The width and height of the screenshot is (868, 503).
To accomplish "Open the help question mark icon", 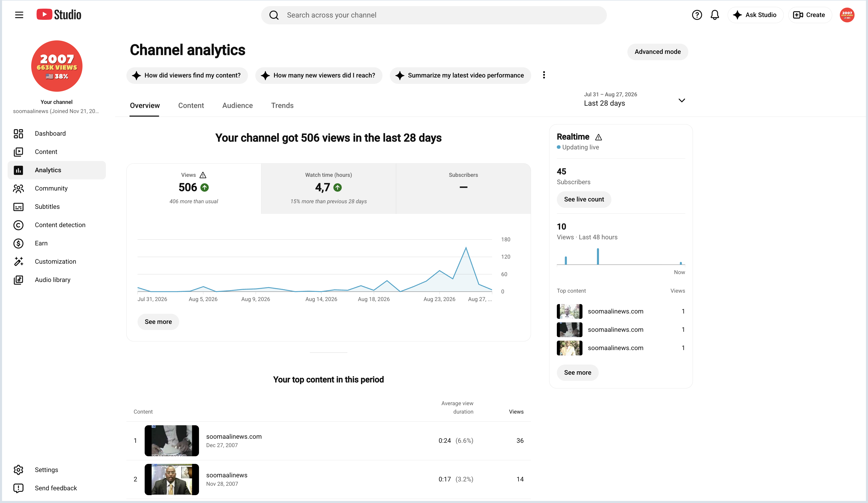I will pos(696,15).
